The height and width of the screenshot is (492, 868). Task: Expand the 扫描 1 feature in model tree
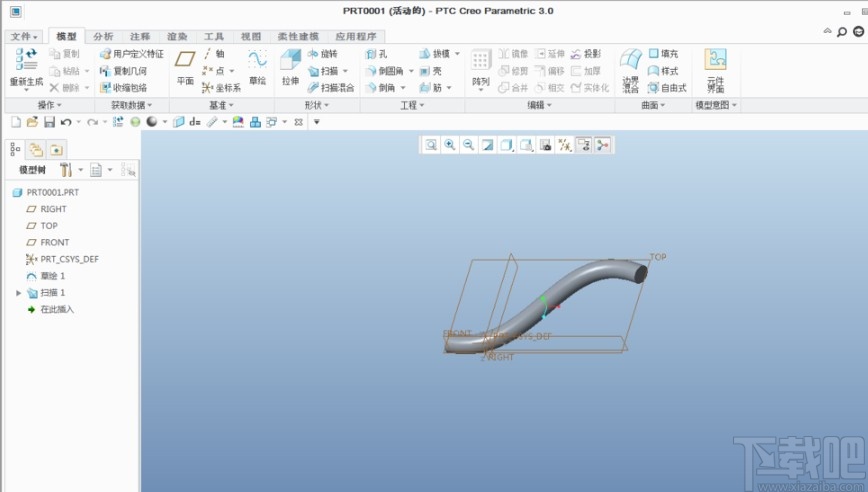[x=18, y=293]
